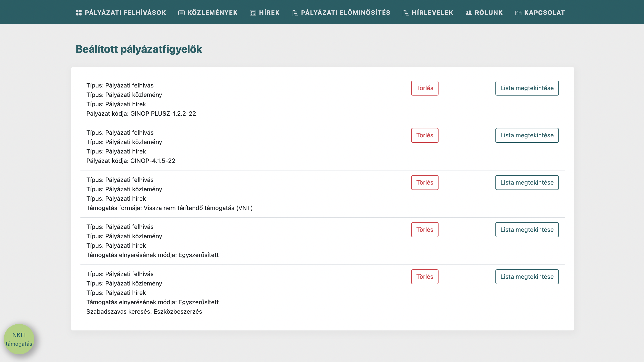View list for the Eszközbeszerzés watcher
Screen dimensions: 644x362
click(527, 277)
